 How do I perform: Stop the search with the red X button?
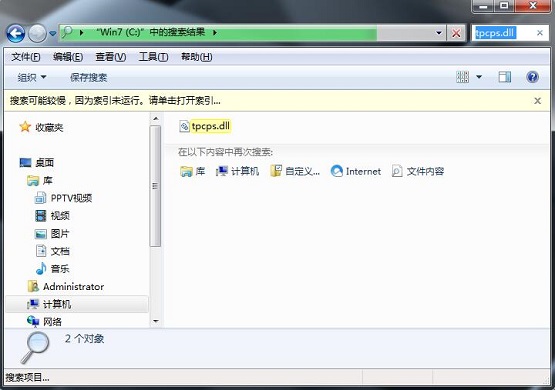coord(456,33)
